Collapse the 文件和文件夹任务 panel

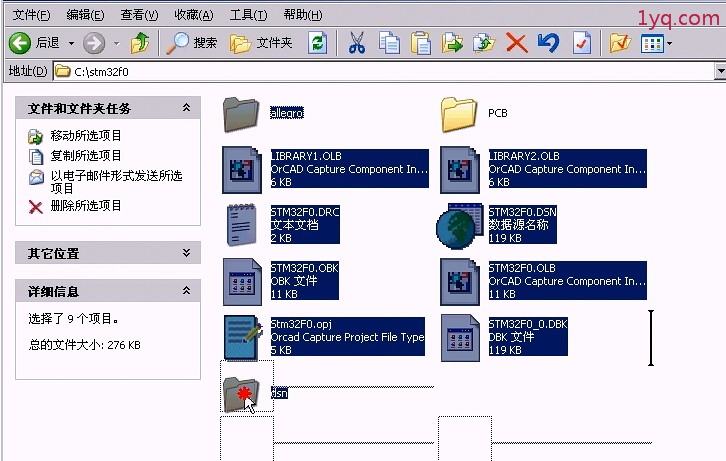186,108
